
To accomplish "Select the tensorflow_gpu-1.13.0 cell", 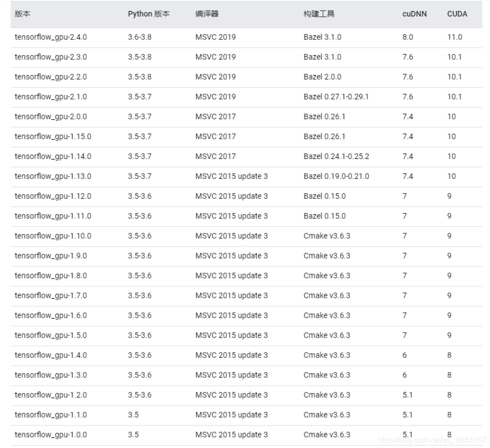I will [53, 177].
